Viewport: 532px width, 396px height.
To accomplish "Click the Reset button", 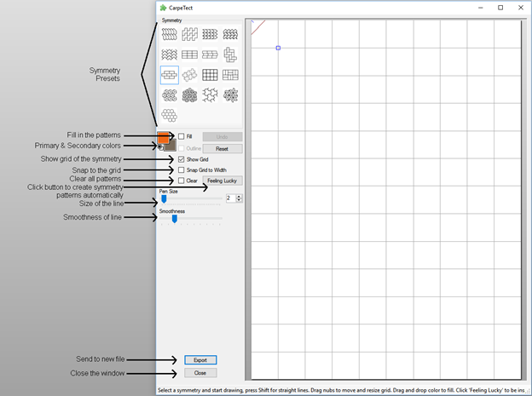I will [222, 148].
